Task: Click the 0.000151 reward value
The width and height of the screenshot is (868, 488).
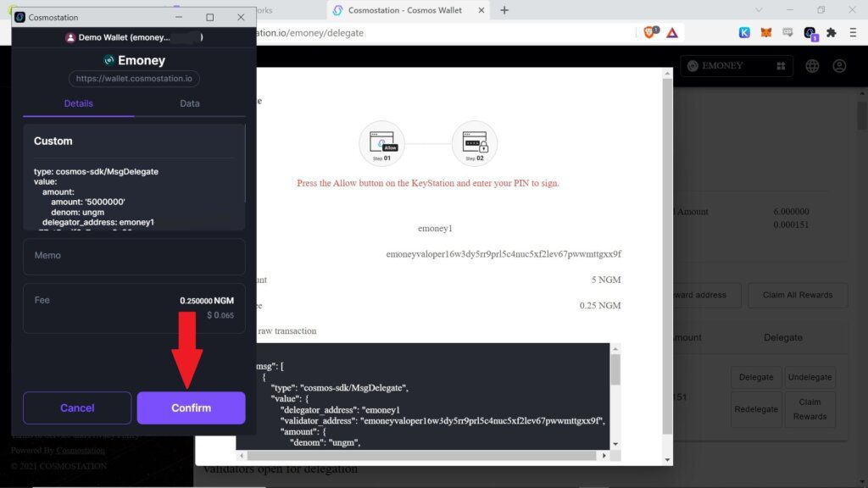Action: pyautogui.click(x=791, y=225)
